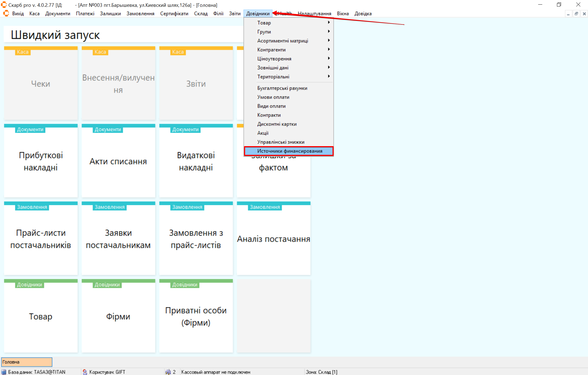Minimize the inner document window
The width and height of the screenshot is (588, 375).
coord(568,14)
